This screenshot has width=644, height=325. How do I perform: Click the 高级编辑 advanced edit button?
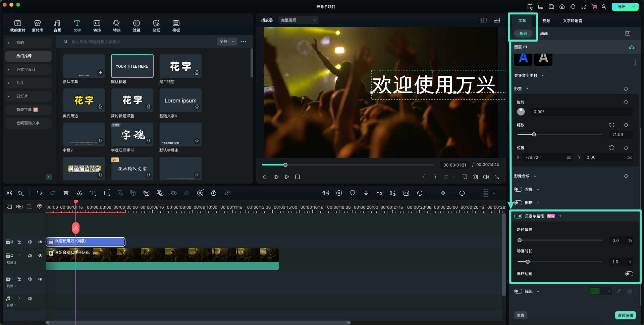pyautogui.click(x=625, y=315)
